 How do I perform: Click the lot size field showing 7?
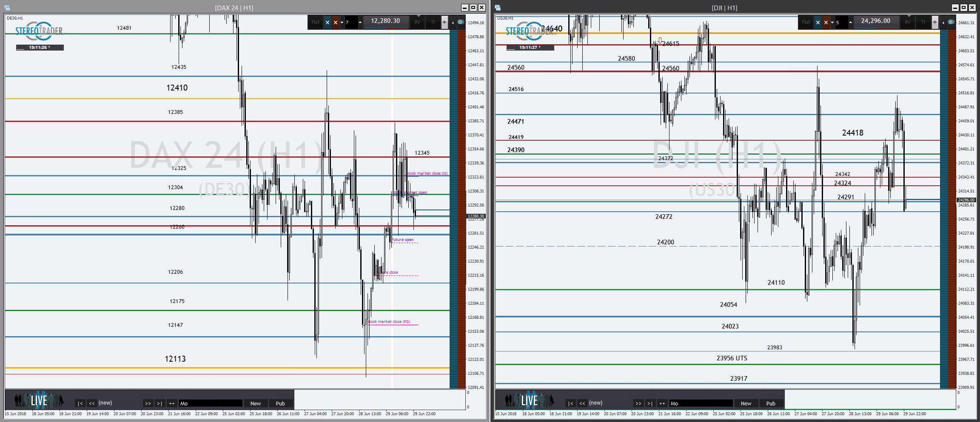coord(351,23)
